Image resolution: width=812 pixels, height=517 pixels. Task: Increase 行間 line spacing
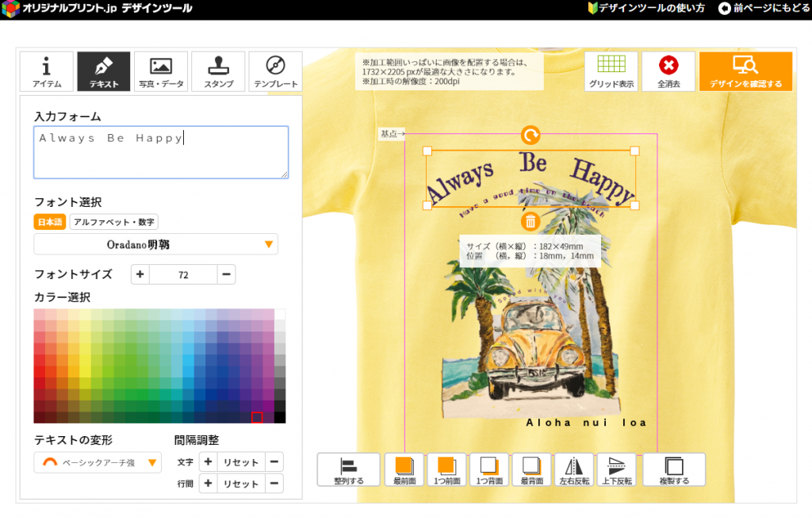(x=209, y=484)
